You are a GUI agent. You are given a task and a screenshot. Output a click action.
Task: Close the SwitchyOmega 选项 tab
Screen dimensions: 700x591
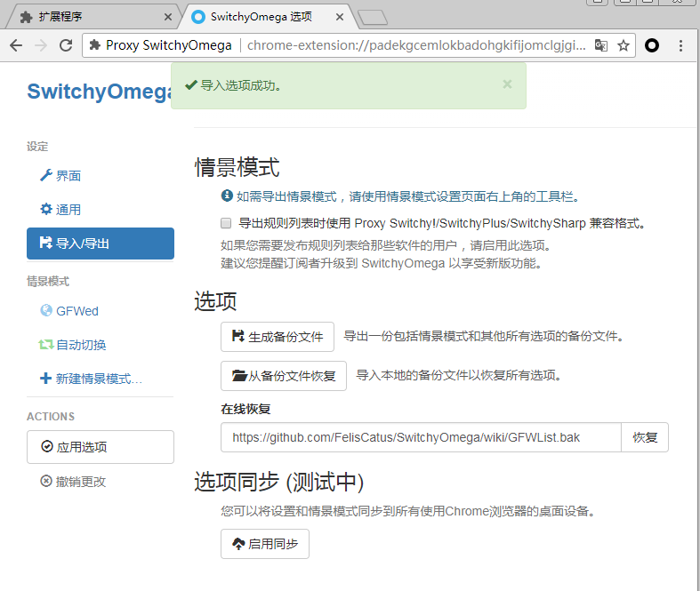tap(340, 17)
